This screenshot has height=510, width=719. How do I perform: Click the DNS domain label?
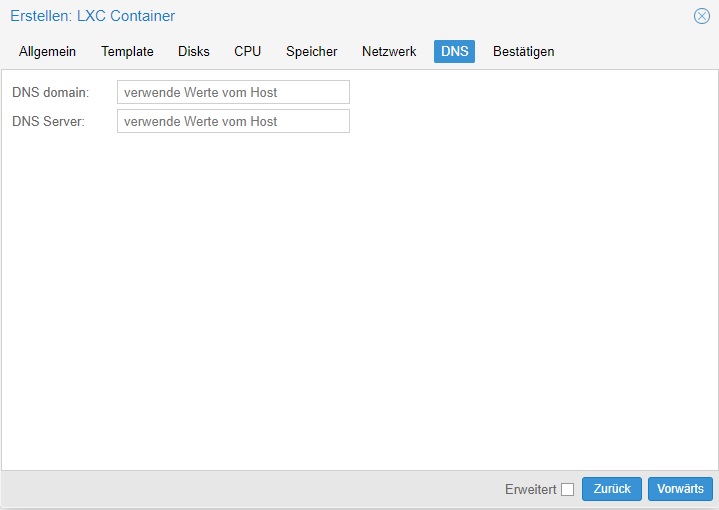point(50,92)
